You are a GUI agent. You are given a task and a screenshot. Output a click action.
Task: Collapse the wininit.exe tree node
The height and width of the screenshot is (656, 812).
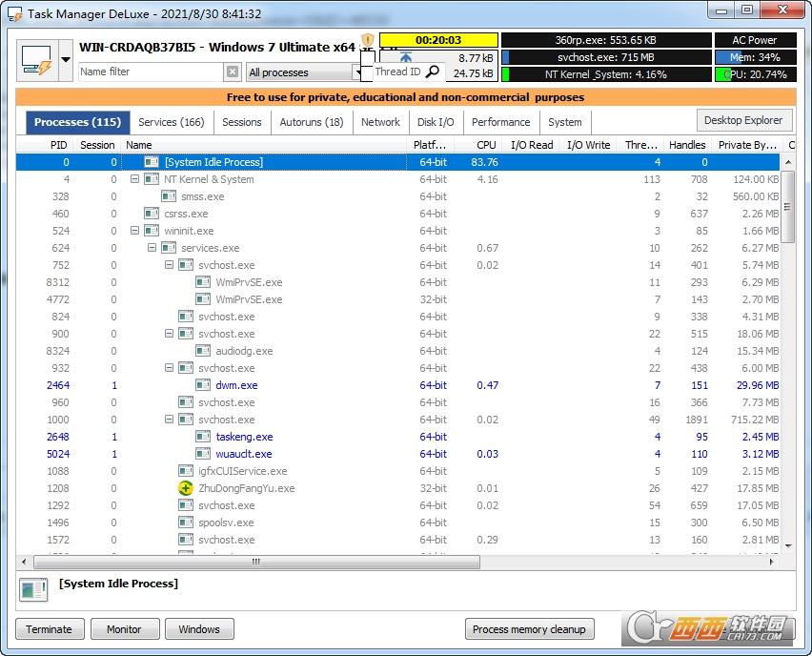[134, 230]
